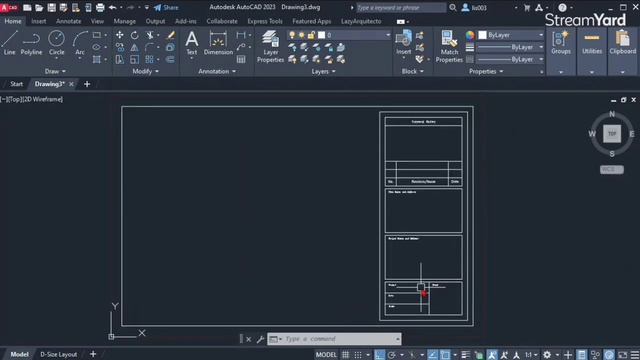Click the Open file folder icon
The width and height of the screenshot is (640, 360).
click(x=39, y=7)
